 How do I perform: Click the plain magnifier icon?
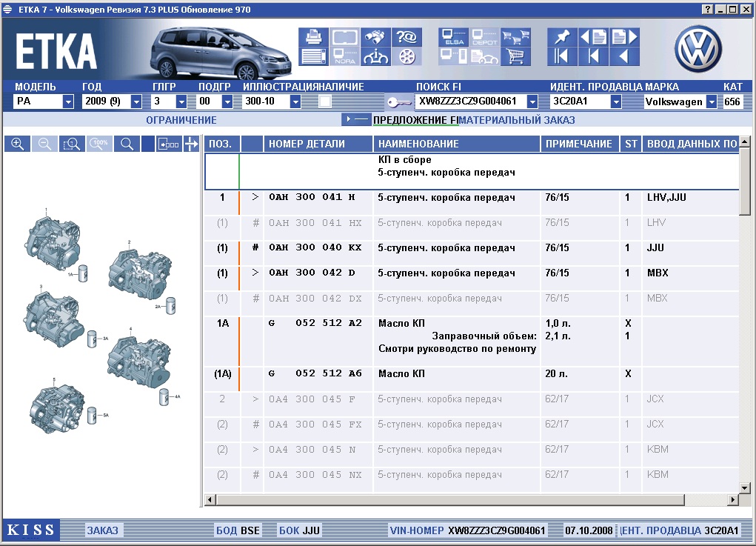point(127,144)
